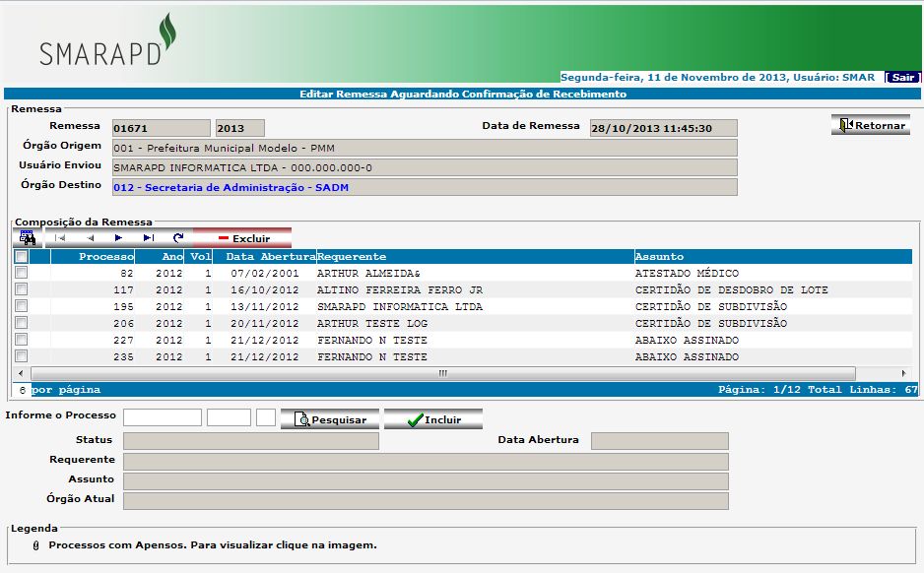Screen dimensions: 924x573
Task: Sort by Vol column header
Action: click(x=199, y=256)
